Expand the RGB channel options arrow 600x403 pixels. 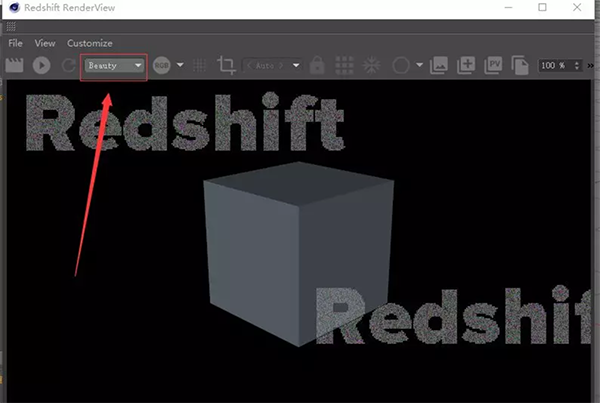click(x=180, y=65)
